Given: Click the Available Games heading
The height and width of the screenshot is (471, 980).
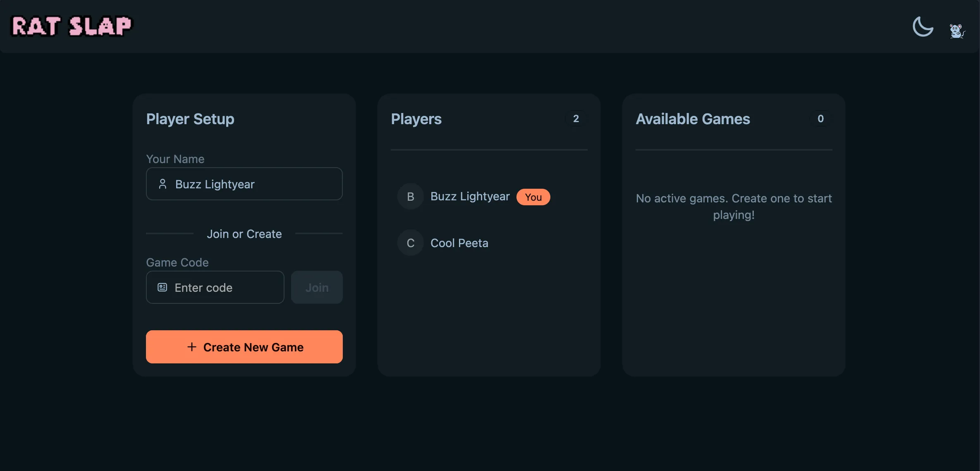Looking at the screenshot, I should coord(693,119).
